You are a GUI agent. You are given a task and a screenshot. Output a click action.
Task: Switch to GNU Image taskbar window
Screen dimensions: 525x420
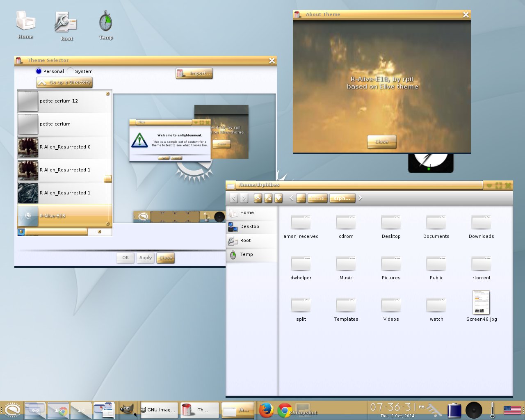click(x=159, y=410)
